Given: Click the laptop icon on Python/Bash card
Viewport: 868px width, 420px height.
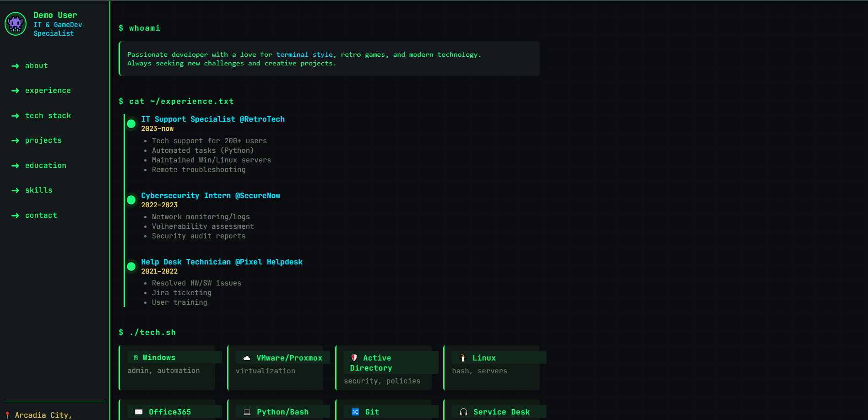Looking at the screenshot, I should (x=247, y=412).
